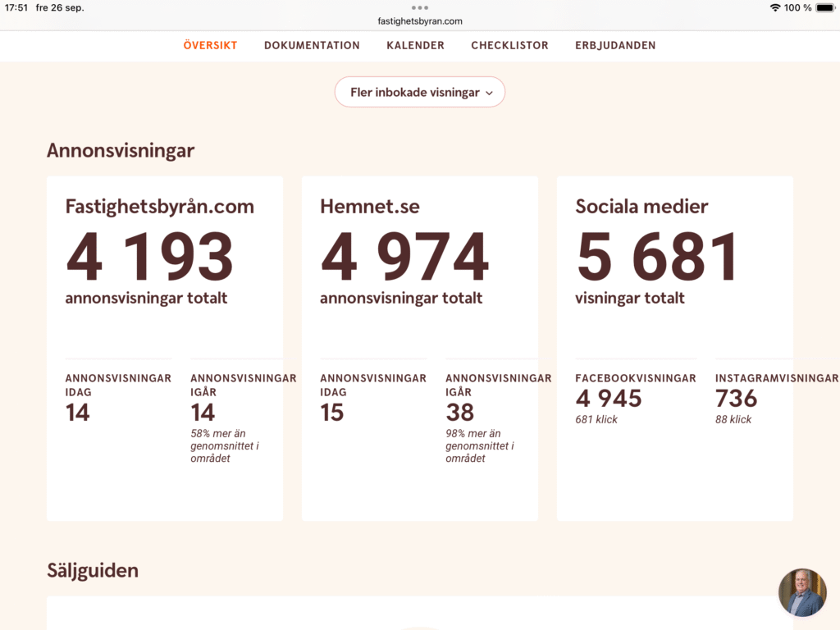Tap the 17:51 clock in status bar

coord(16,7)
